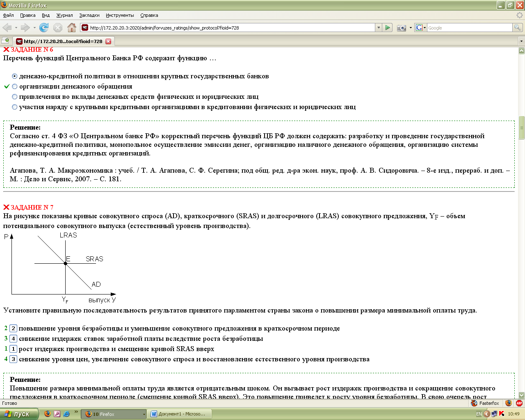Select radio for участия наряду с крупными option
The image size is (525, 420).
pos(15,107)
